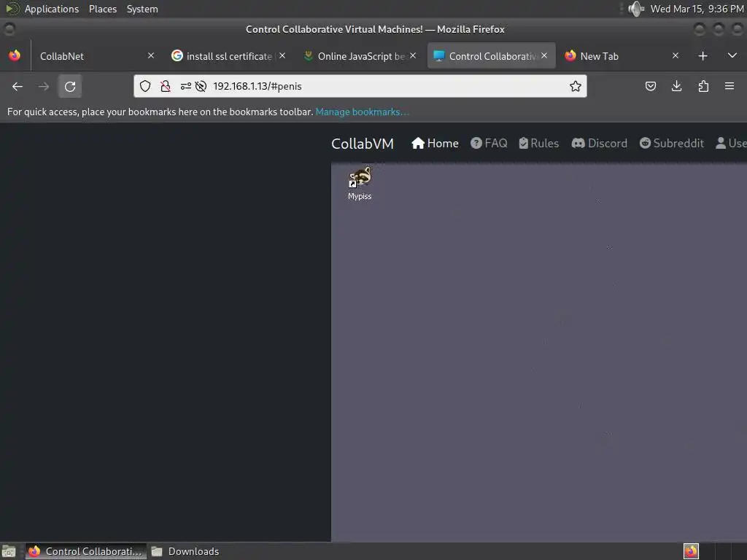Click the show desktop icon in bottom panel
The width and height of the screenshot is (747, 560).
pyautogui.click(x=9, y=551)
